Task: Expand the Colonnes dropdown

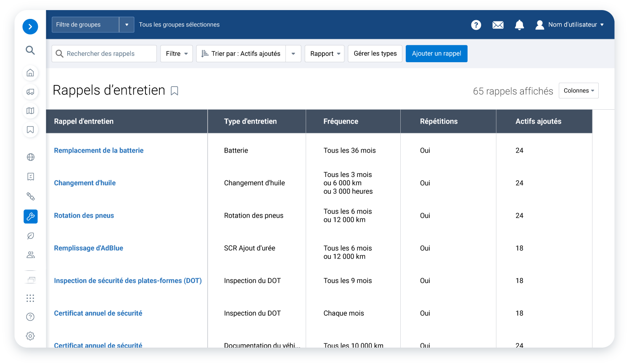Action: tap(579, 90)
